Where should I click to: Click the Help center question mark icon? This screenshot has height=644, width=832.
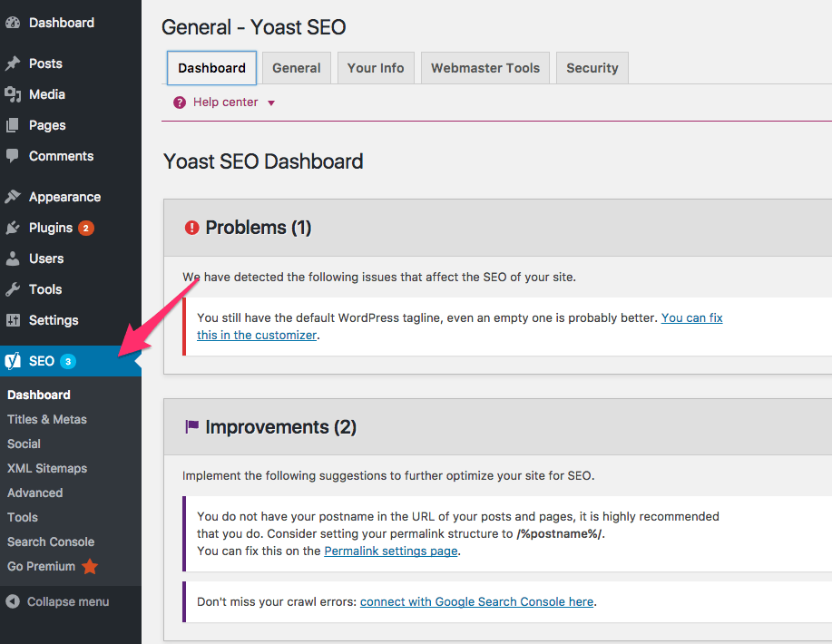(180, 102)
